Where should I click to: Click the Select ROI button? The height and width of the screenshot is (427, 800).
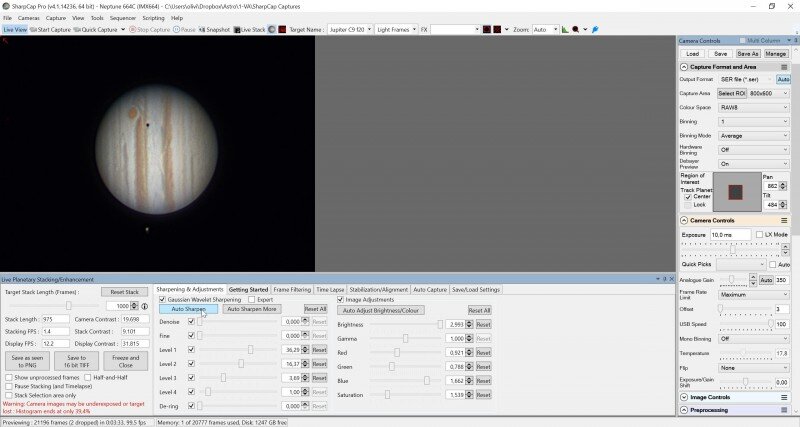click(x=732, y=93)
